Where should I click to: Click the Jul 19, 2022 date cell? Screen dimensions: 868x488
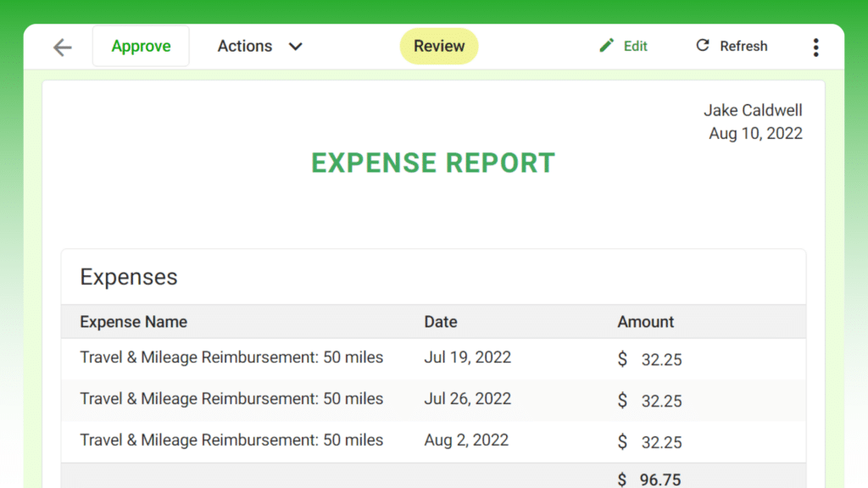467,358
